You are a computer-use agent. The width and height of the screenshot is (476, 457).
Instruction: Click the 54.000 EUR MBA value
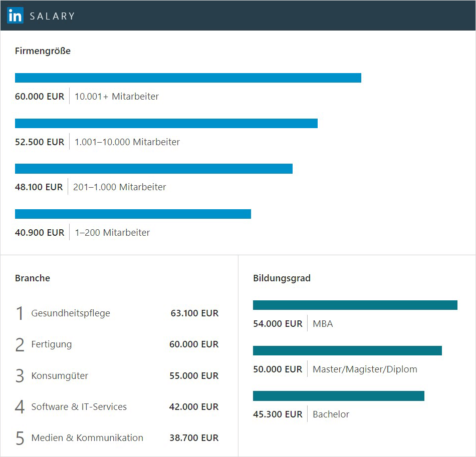[278, 324]
